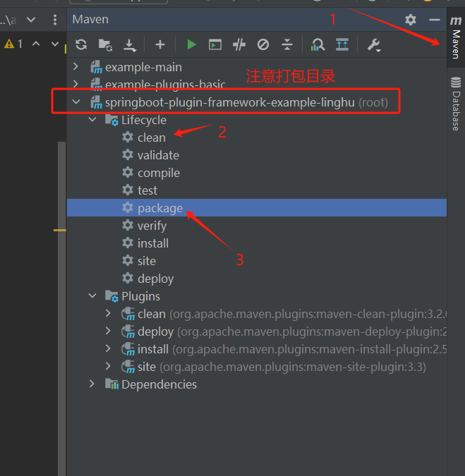Expand the deploy maven-deploy-plugin node
This screenshot has height=476, width=465.
(108, 331)
